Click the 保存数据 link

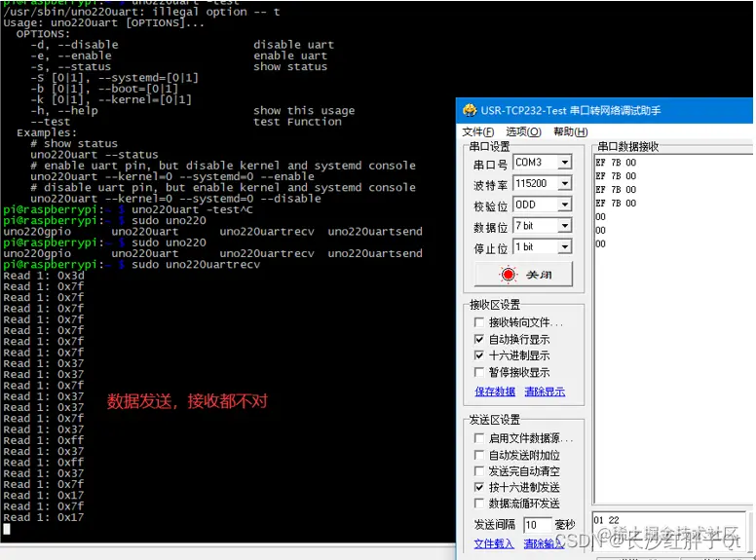click(495, 392)
